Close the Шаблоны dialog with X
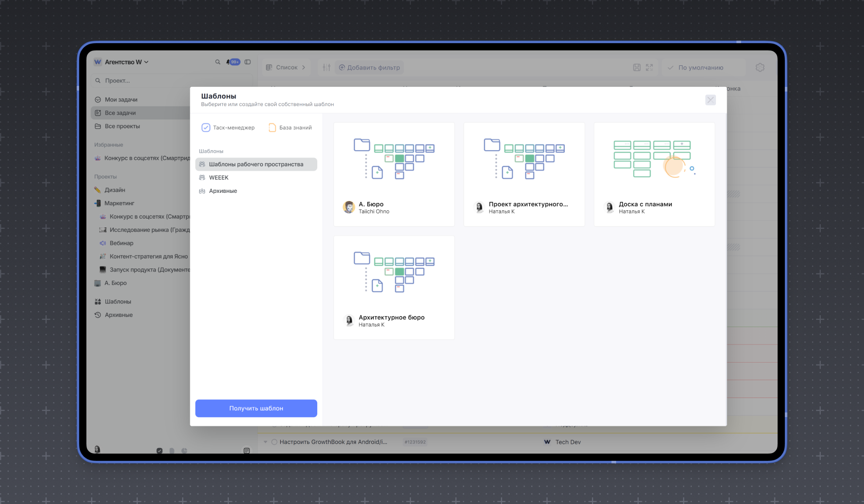This screenshot has width=864, height=504. 710,100
